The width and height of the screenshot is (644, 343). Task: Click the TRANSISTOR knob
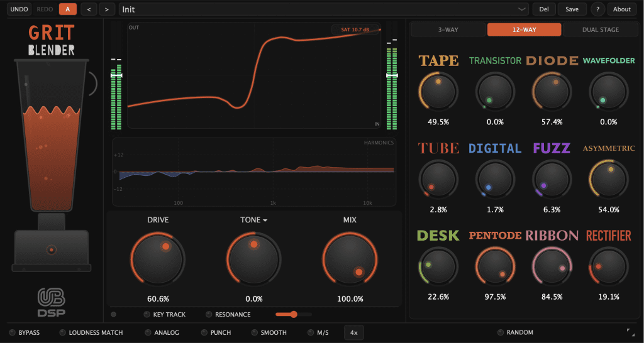click(x=496, y=92)
